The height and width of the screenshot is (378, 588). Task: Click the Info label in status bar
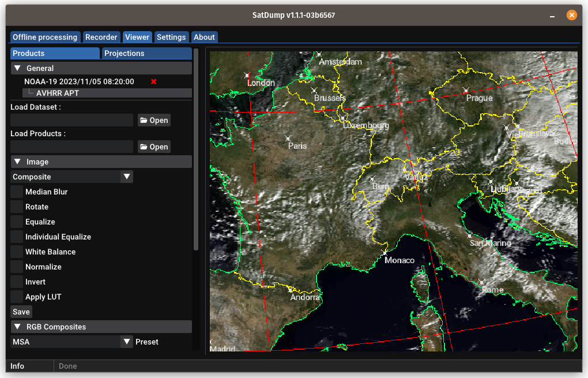[x=17, y=366]
